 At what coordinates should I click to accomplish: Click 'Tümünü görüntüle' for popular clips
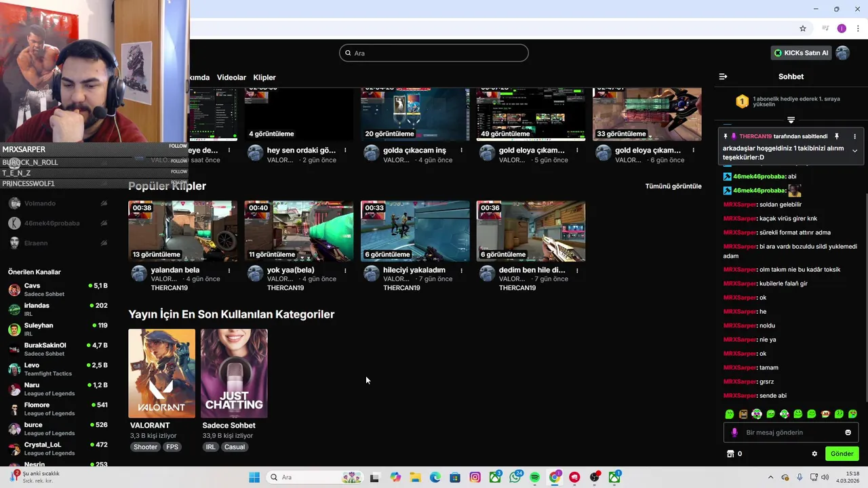point(673,186)
